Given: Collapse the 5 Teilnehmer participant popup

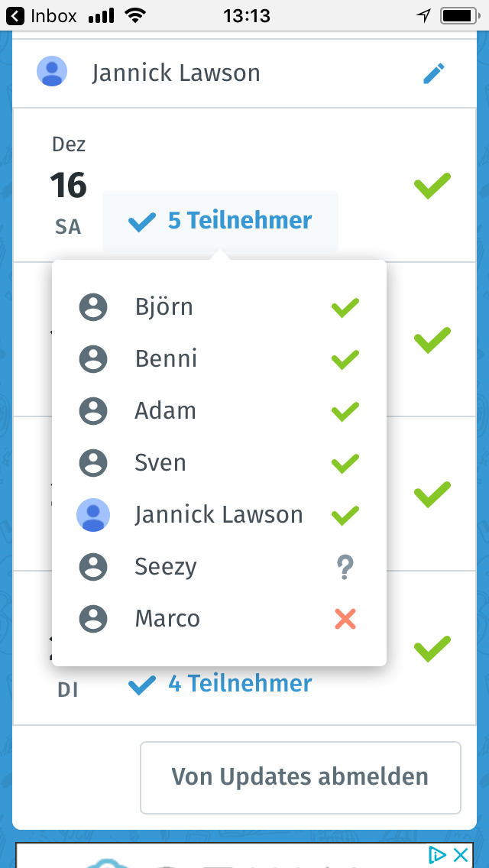Looking at the screenshot, I should click(220, 221).
